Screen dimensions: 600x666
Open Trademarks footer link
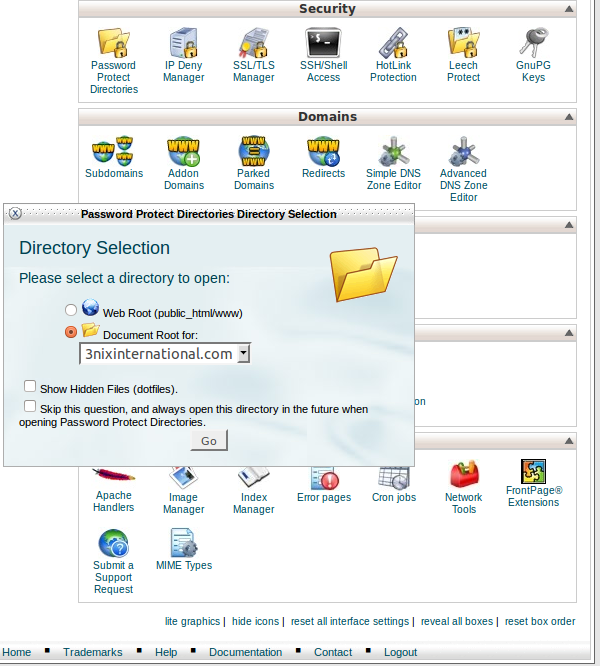[x=93, y=652]
